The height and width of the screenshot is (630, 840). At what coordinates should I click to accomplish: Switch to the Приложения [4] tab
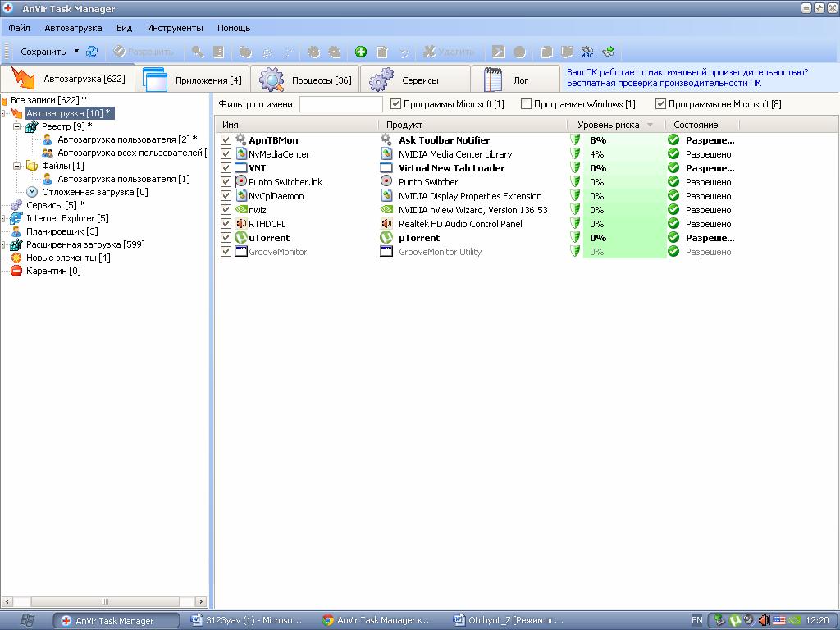click(192, 80)
